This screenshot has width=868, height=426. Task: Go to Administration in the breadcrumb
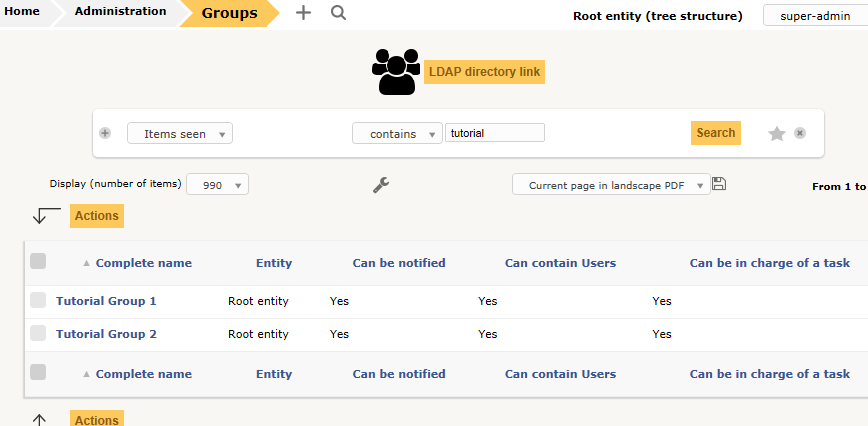coord(120,12)
